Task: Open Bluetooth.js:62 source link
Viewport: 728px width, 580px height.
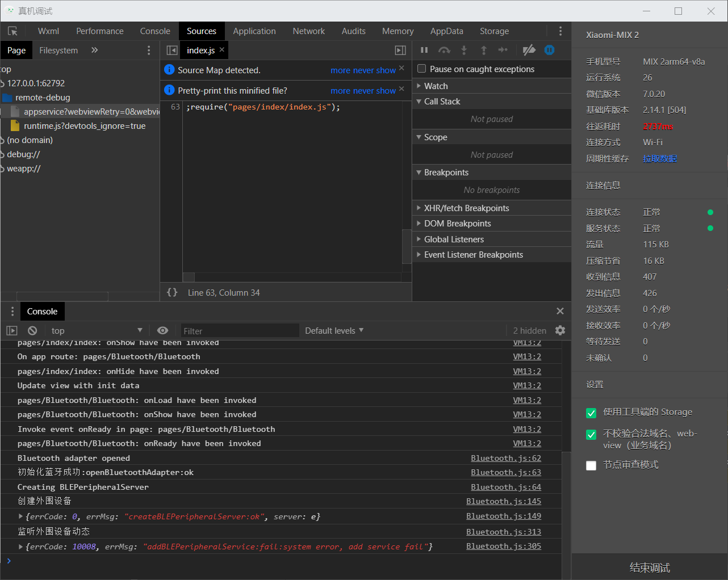Action: coord(506,458)
